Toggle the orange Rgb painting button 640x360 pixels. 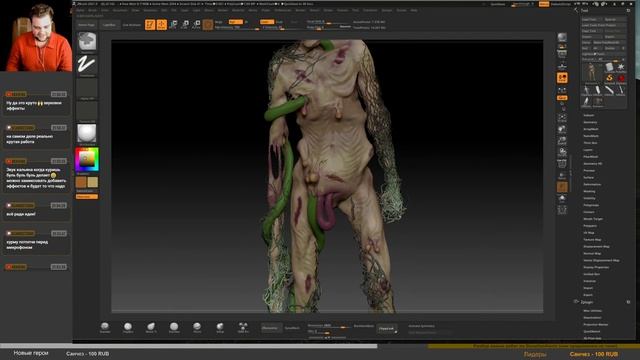(236, 22)
